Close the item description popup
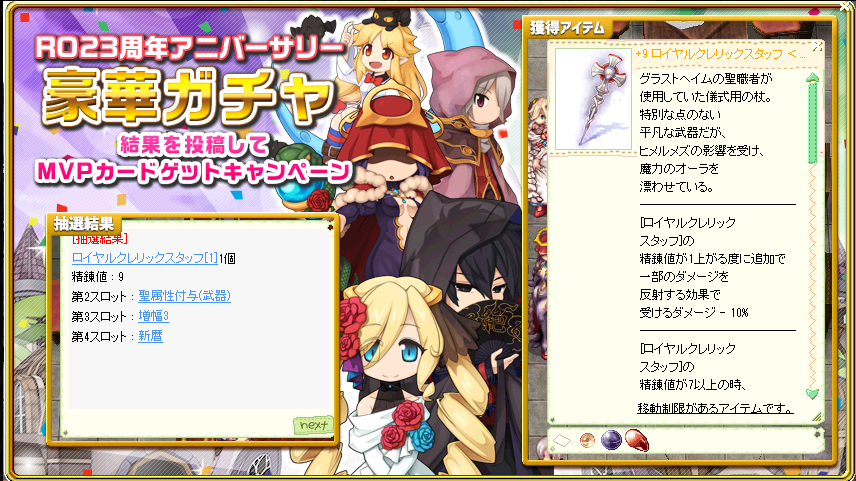856x481 pixels. [x=817, y=46]
